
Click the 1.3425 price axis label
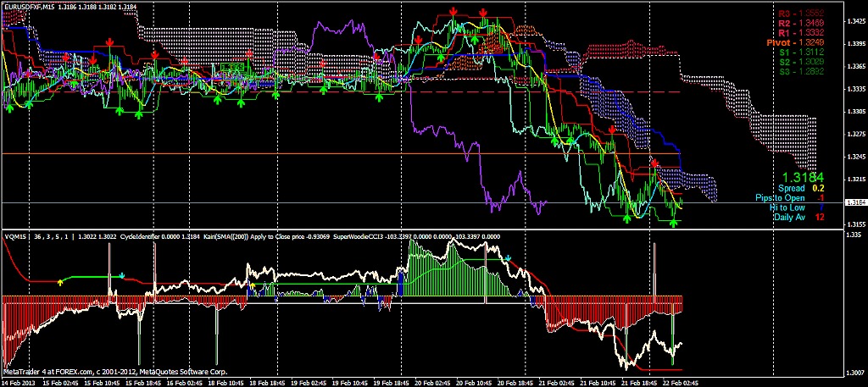856,22
